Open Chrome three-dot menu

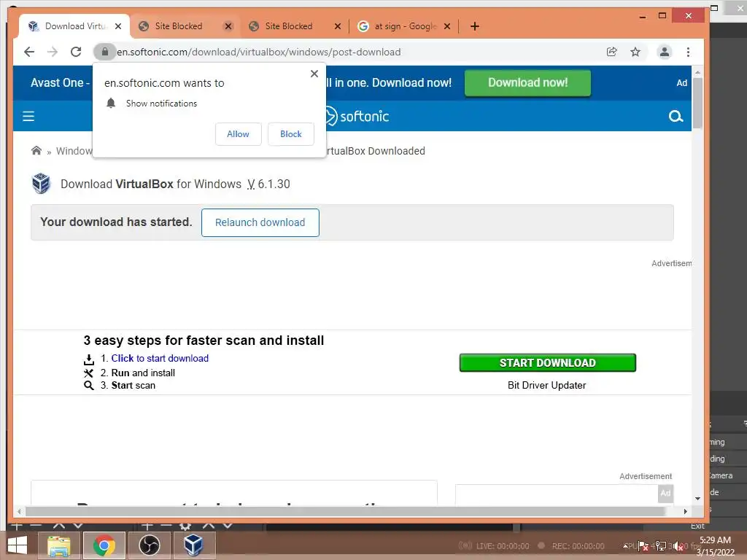click(x=688, y=52)
